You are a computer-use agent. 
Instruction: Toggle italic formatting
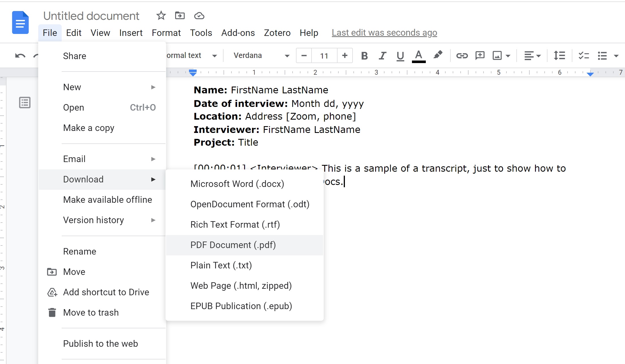(x=382, y=56)
